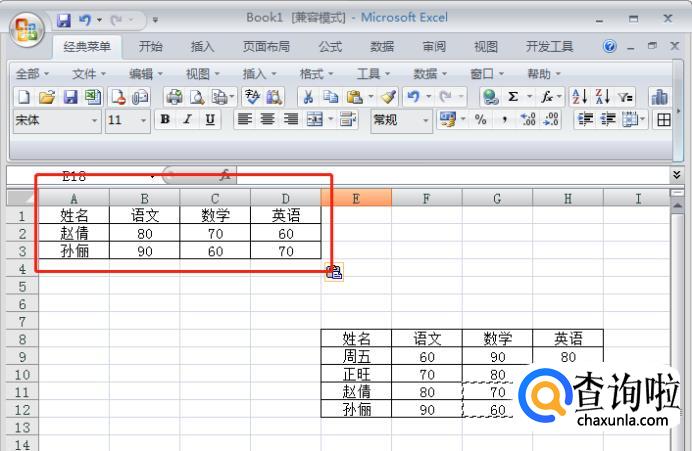The height and width of the screenshot is (451, 692).
Task: Click the Borders grid icon
Action: point(663,120)
